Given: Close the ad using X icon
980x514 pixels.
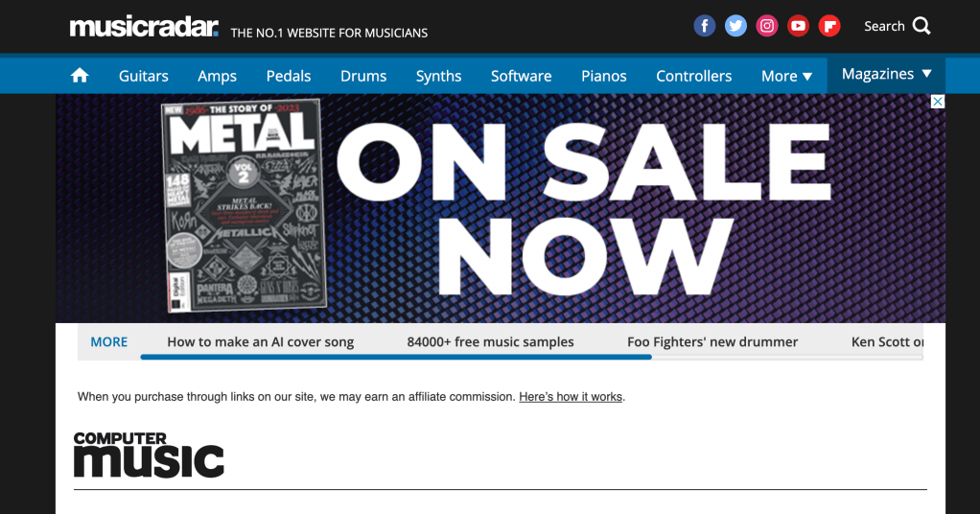Looking at the screenshot, I should tap(938, 102).
